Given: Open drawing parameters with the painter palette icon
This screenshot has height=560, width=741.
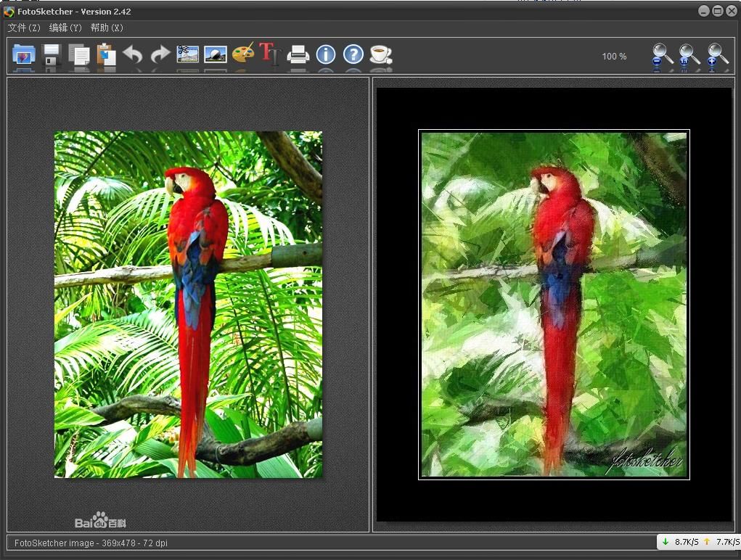Looking at the screenshot, I should 243,54.
